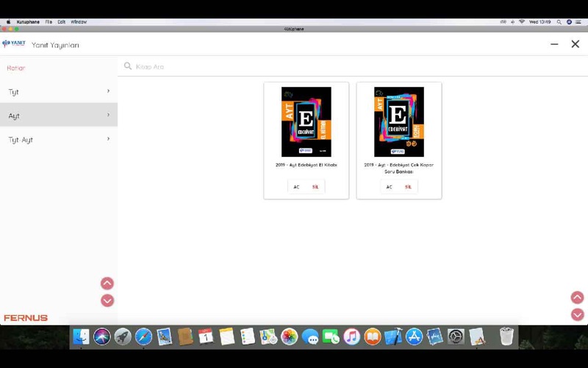The width and height of the screenshot is (588, 368).
Task: Open System Preferences from the Dock
Action: (456, 336)
